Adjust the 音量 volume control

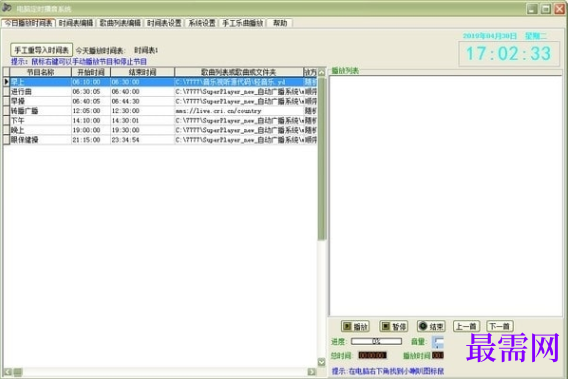point(438,342)
